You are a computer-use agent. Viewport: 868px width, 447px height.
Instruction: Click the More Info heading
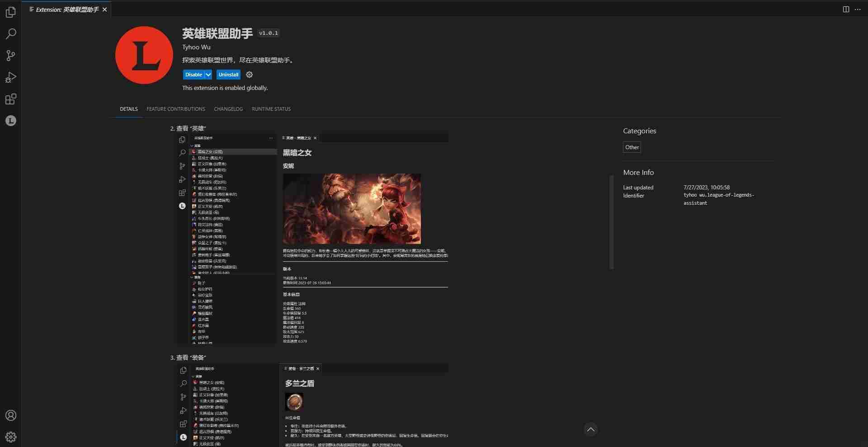[x=638, y=173]
